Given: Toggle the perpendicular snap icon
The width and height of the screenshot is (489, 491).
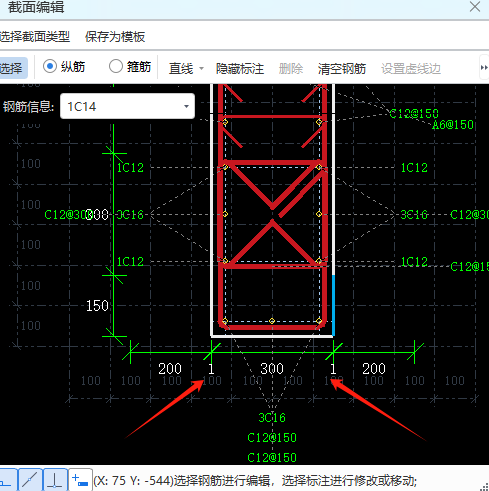Looking at the screenshot, I should click(55, 480).
